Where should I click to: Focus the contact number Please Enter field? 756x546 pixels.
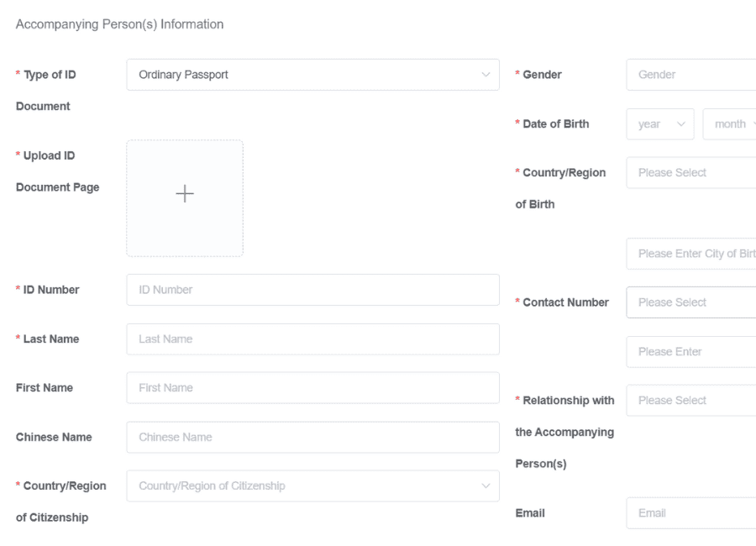690,352
